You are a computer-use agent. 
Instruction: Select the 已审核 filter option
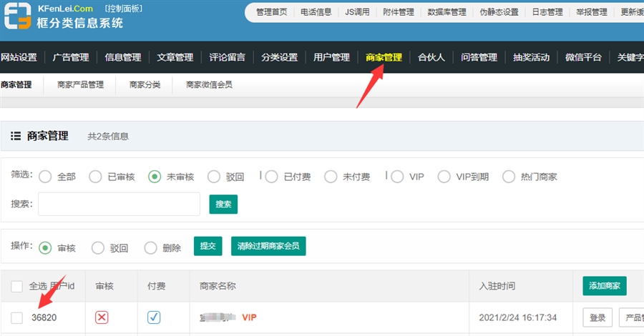(x=95, y=177)
